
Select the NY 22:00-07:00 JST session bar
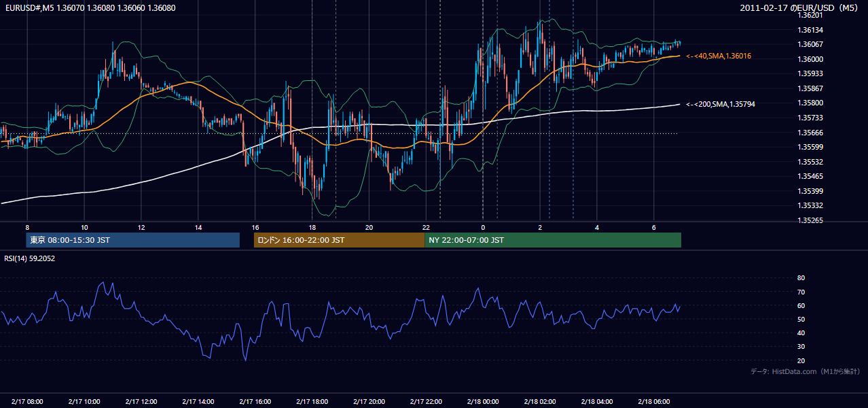click(x=553, y=240)
